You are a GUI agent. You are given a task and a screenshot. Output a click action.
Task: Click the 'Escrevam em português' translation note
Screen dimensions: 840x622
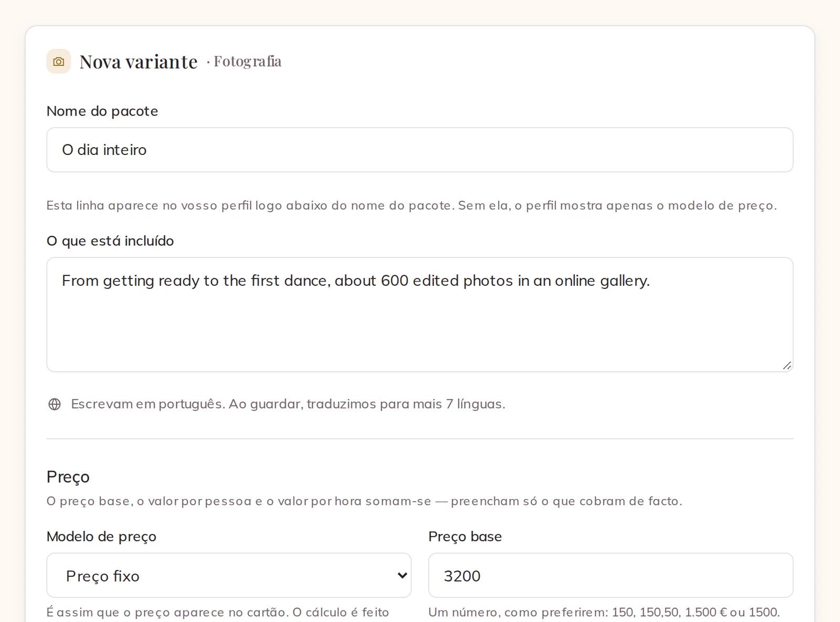288,404
